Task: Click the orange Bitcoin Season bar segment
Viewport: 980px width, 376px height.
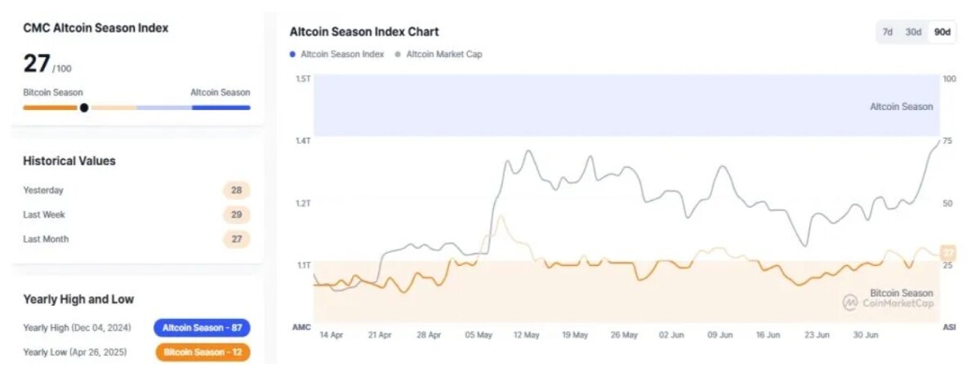Action: [51, 108]
